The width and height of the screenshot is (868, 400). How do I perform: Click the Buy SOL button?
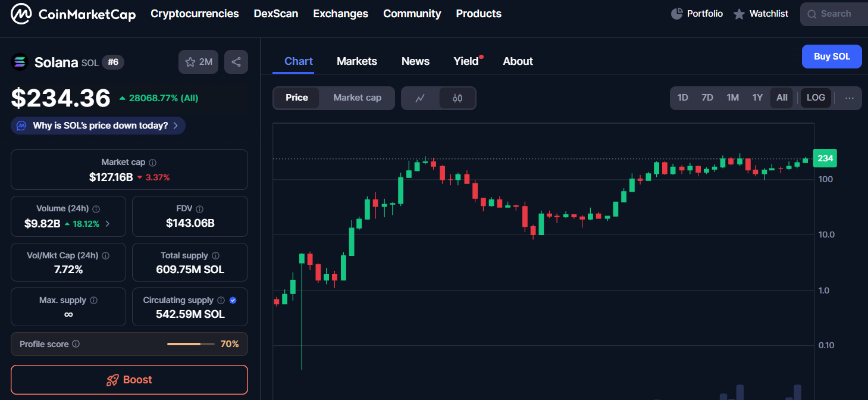click(x=832, y=57)
